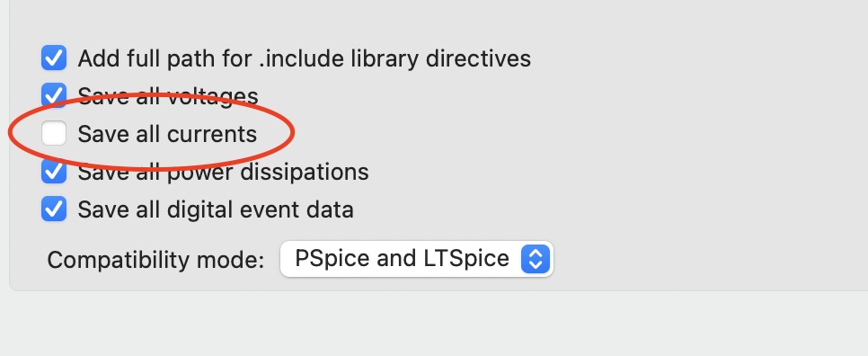Enable the Save all currents checkbox
The image size is (868, 356).
click(x=54, y=133)
